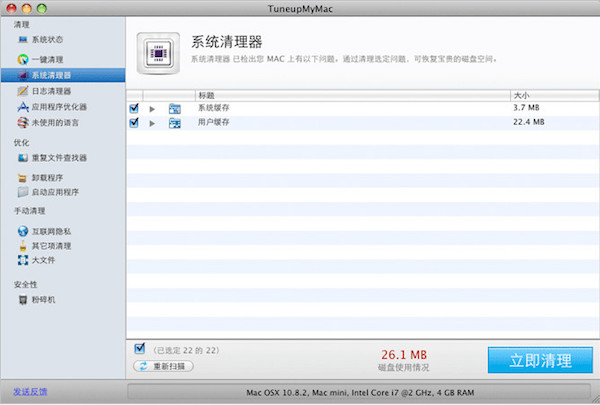The width and height of the screenshot is (600, 405).
Task: Toggle the select-all checkbox beside 已选定 22
Action: 140,348
